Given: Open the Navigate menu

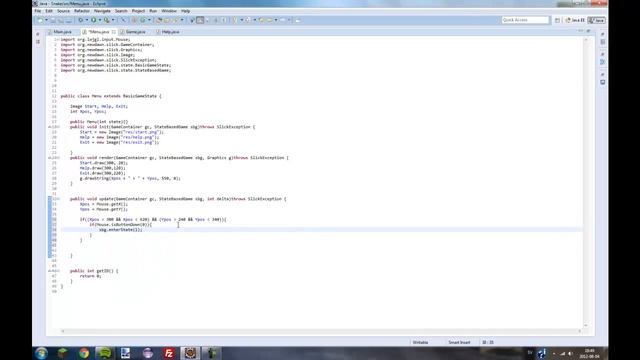Looking at the screenshot, I should pos(102,11).
